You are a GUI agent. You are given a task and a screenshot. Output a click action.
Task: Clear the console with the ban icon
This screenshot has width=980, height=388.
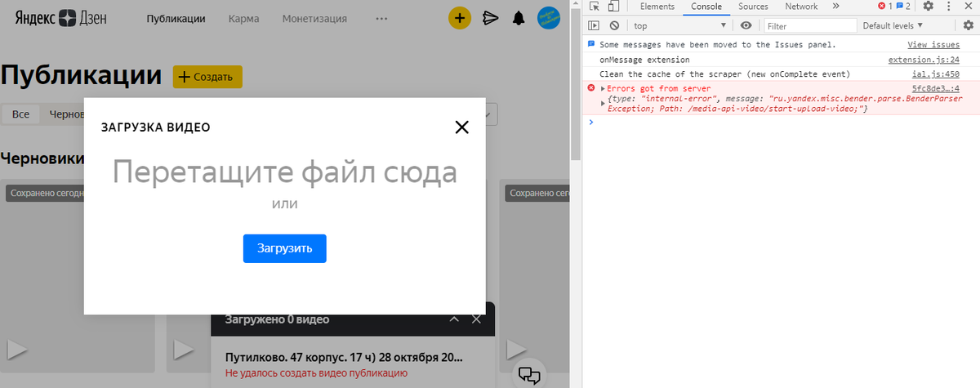pos(614,25)
